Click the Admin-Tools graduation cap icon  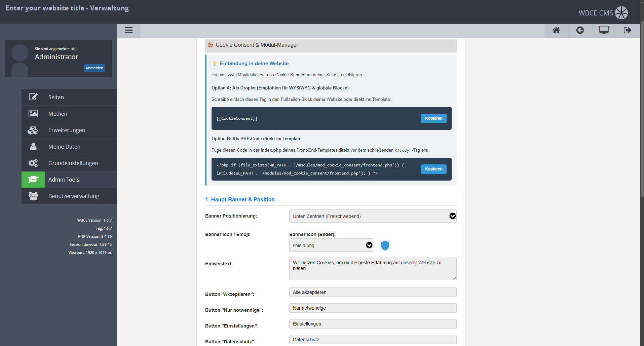(33, 180)
